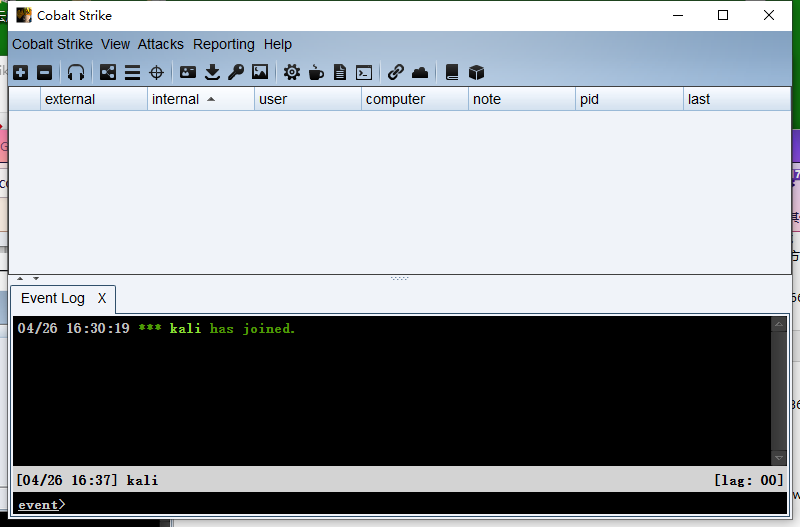Sort sessions by external column
The image size is (800, 527).
(x=94, y=99)
